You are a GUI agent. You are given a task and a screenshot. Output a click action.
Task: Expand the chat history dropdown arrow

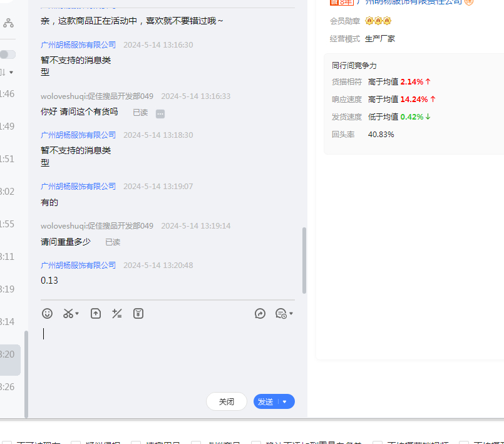coord(291,314)
